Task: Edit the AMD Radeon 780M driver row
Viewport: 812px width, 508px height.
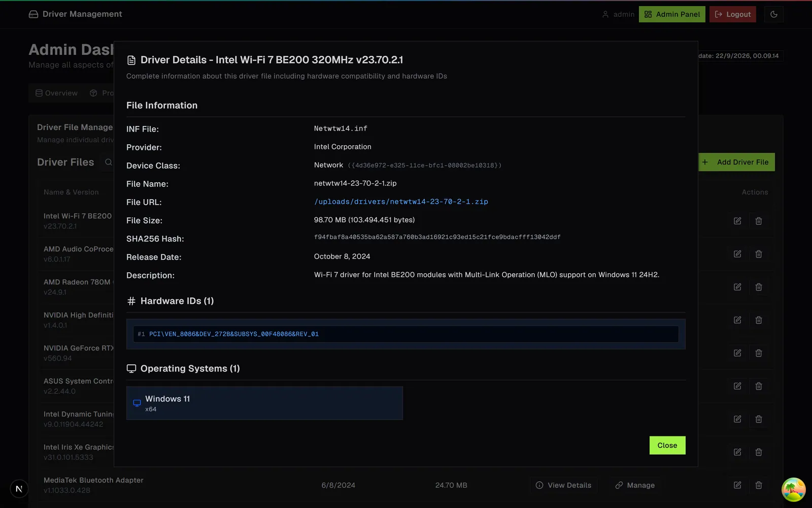Action: 737,287
